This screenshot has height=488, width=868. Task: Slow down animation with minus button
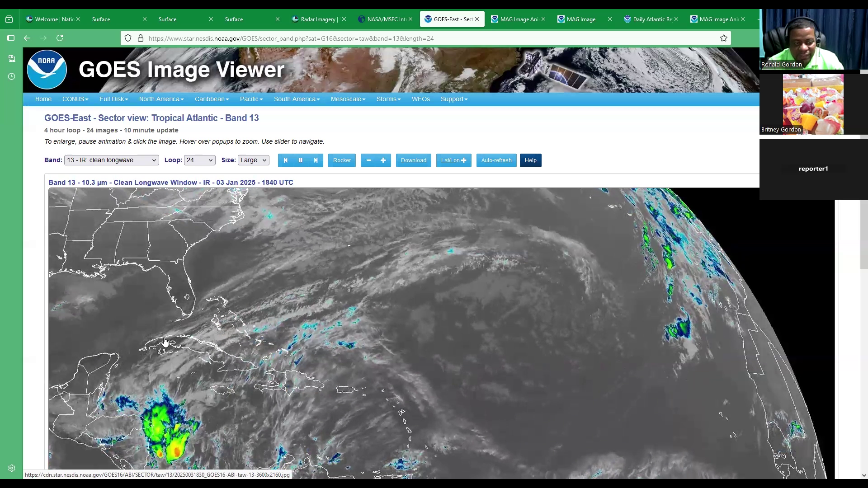tap(368, 160)
